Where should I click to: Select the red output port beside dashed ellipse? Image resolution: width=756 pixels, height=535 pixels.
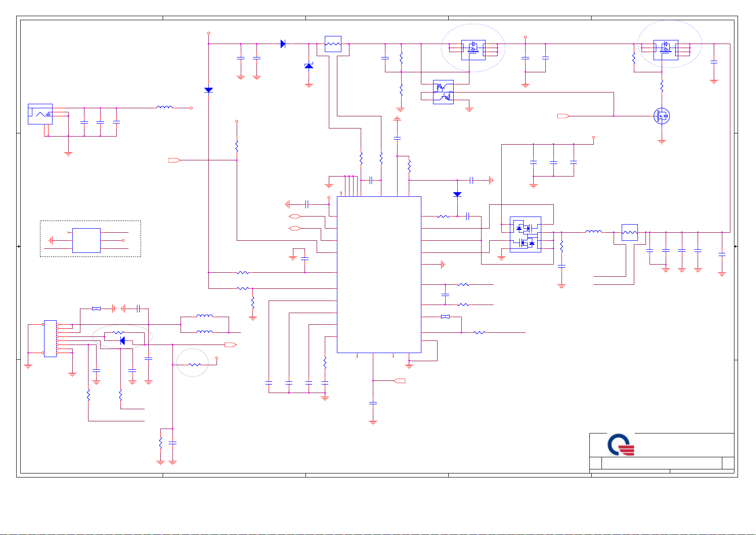coord(230,345)
